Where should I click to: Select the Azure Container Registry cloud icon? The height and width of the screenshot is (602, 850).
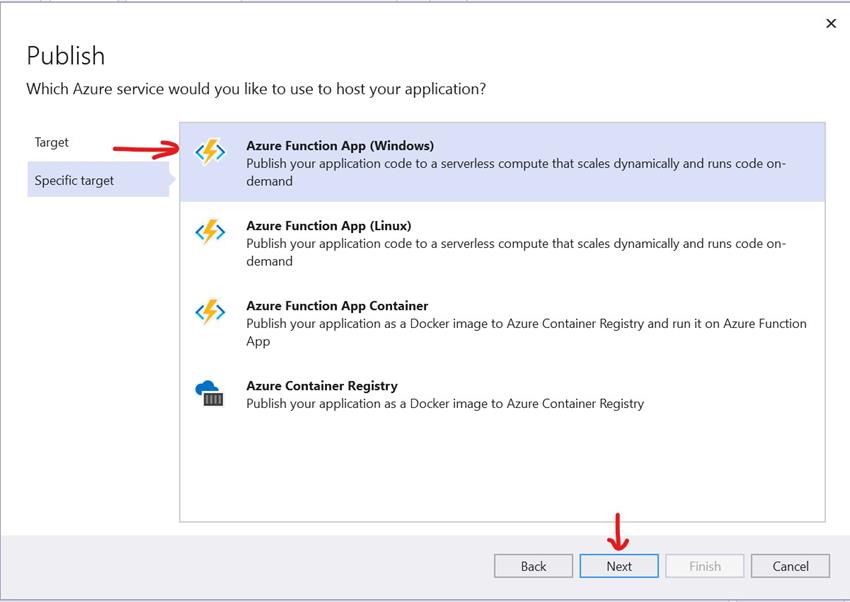click(x=210, y=392)
